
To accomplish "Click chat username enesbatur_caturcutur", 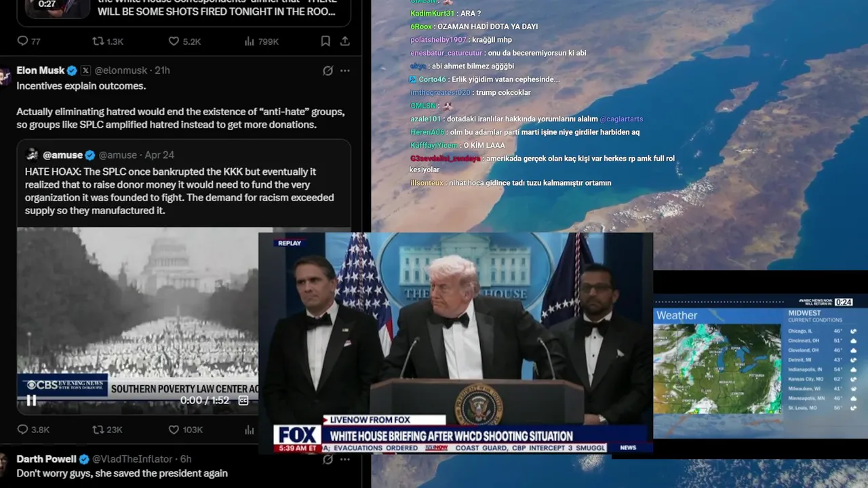I will pos(446,53).
